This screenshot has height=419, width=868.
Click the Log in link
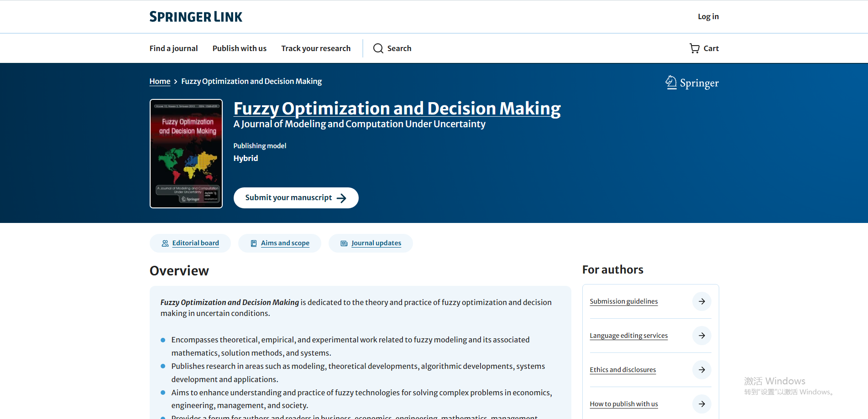(708, 16)
